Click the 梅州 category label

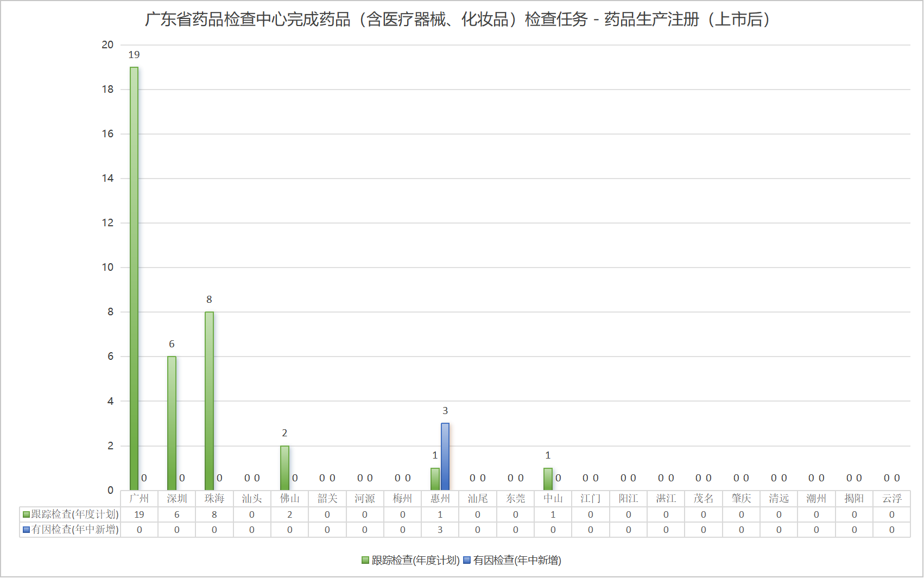(402, 498)
